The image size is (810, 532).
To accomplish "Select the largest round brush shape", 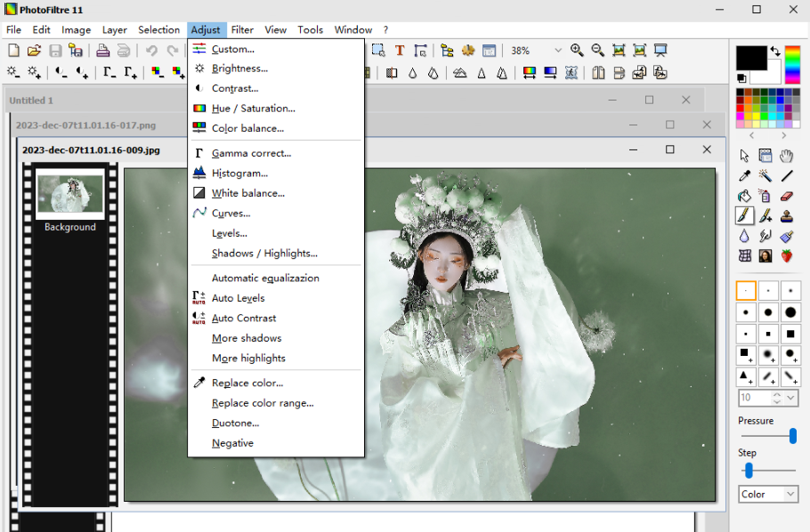I will (x=790, y=312).
